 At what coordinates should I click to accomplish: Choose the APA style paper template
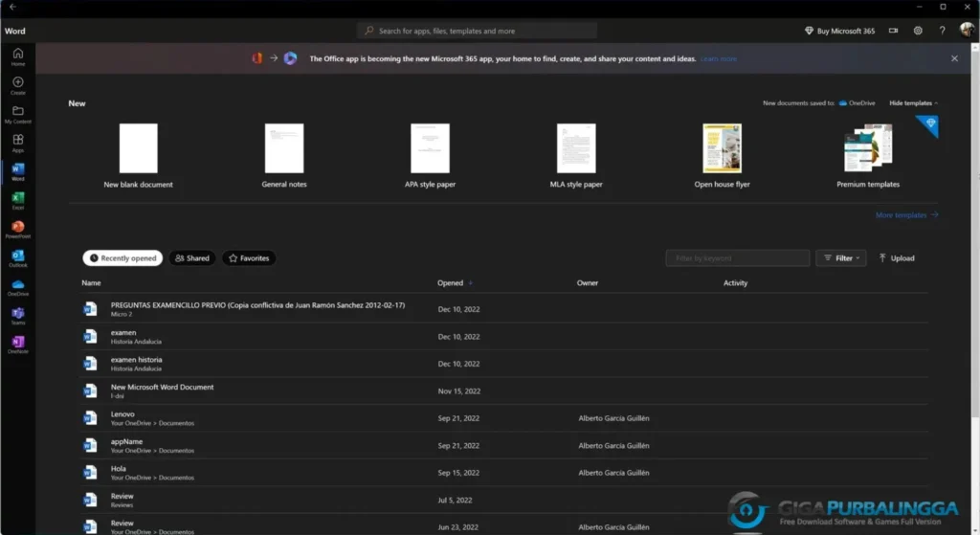click(x=430, y=156)
